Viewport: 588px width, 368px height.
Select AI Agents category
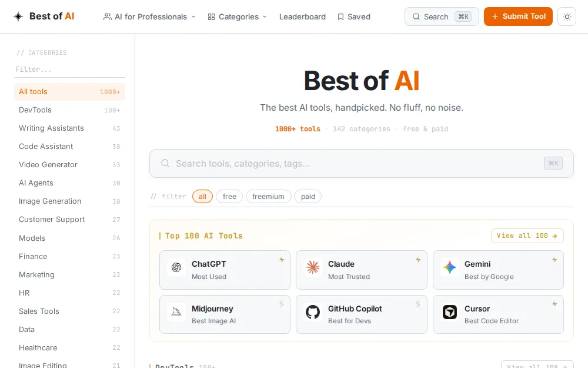(x=69, y=183)
